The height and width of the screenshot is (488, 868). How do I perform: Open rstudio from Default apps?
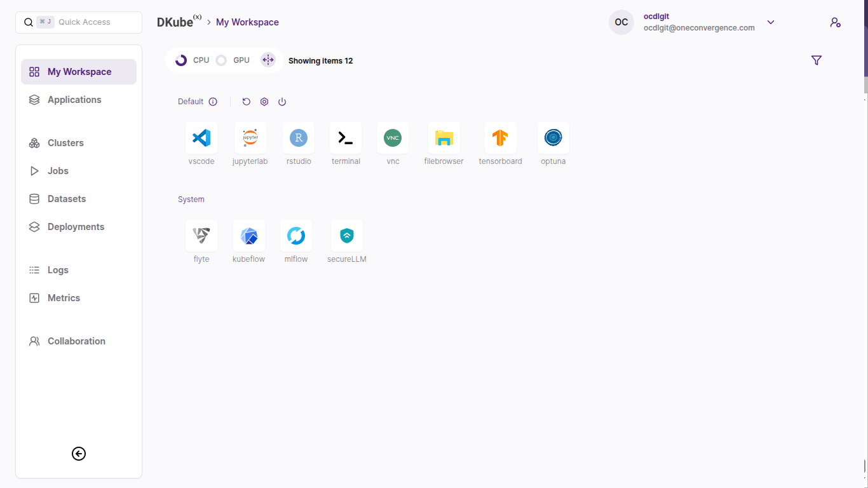[298, 138]
